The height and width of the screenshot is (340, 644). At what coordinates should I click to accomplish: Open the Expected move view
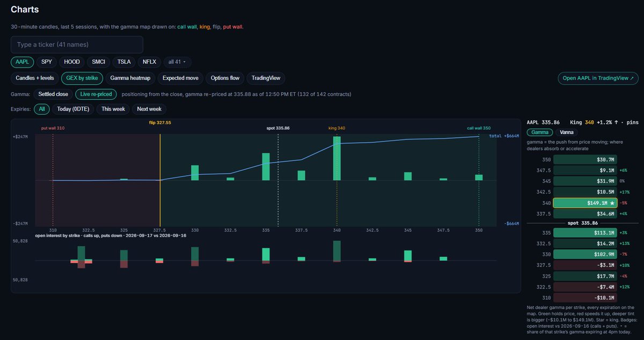click(x=181, y=78)
